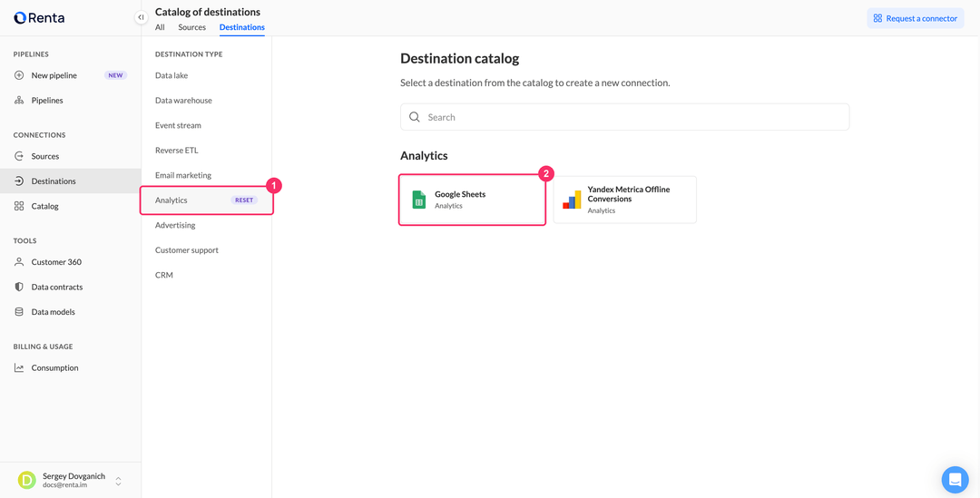Click the NEW badge beside New pipeline

pyautogui.click(x=115, y=75)
